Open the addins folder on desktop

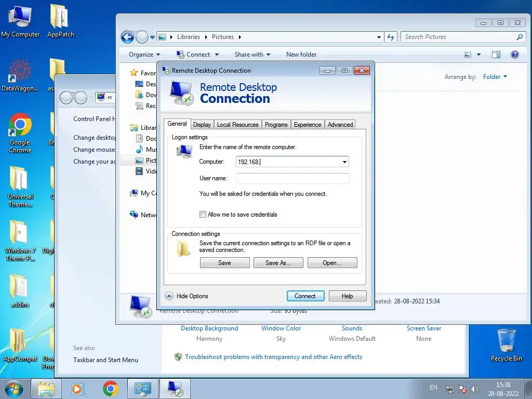(20, 291)
